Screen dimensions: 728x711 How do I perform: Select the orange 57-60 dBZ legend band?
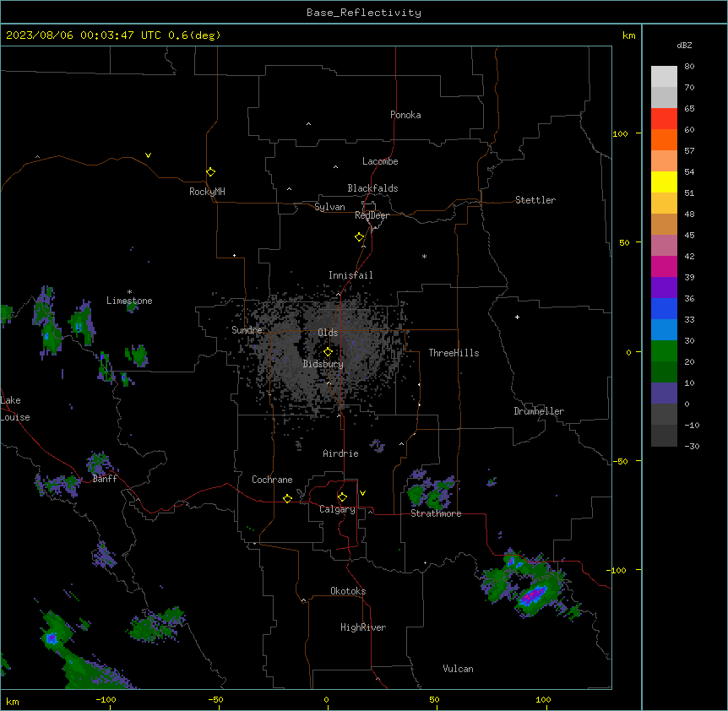(x=664, y=139)
